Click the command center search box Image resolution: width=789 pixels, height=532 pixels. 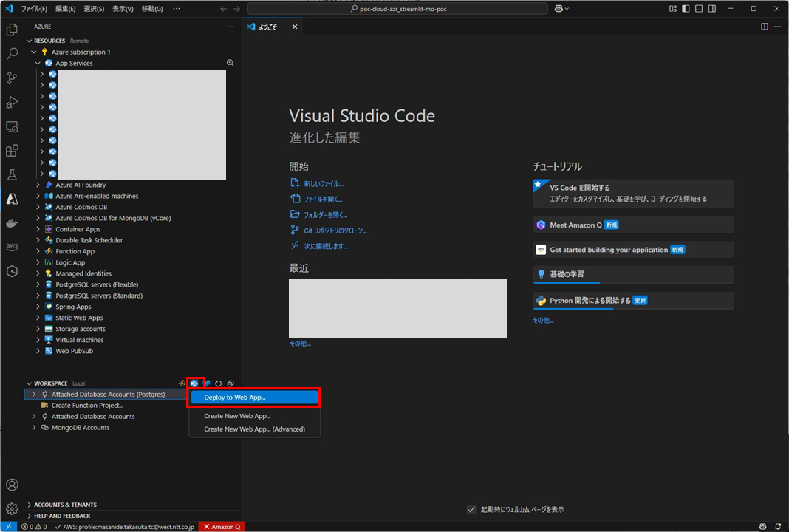pyautogui.click(x=397, y=9)
